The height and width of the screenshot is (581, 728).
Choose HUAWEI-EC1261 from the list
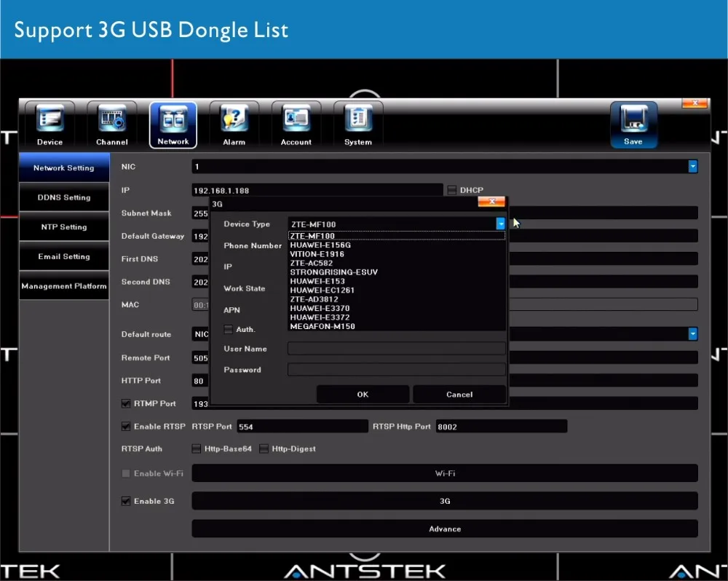coord(397,290)
